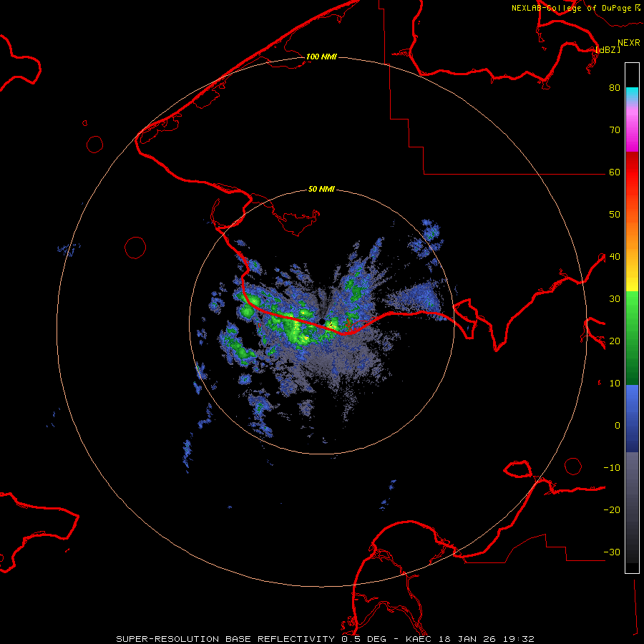Click the black radar site dot at center
The height and width of the screenshot is (644, 644).
click(x=323, y=321)
